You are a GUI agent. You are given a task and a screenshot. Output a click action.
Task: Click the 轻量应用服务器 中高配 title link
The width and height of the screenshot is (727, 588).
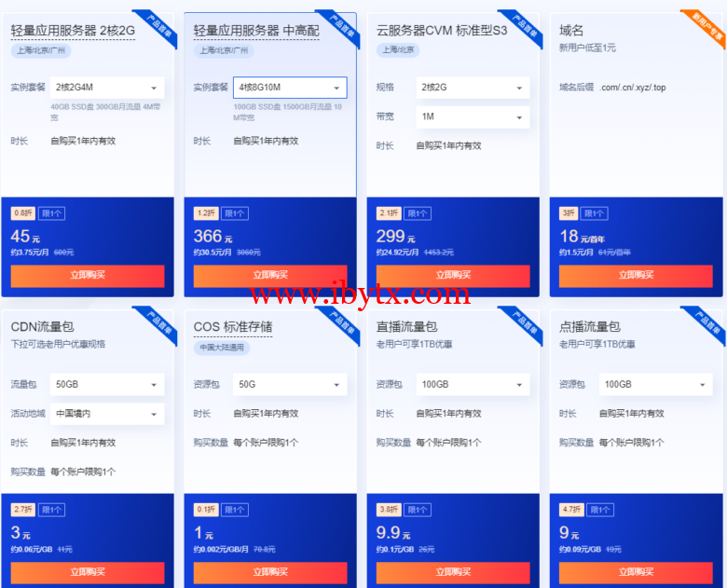pos(256,31)
